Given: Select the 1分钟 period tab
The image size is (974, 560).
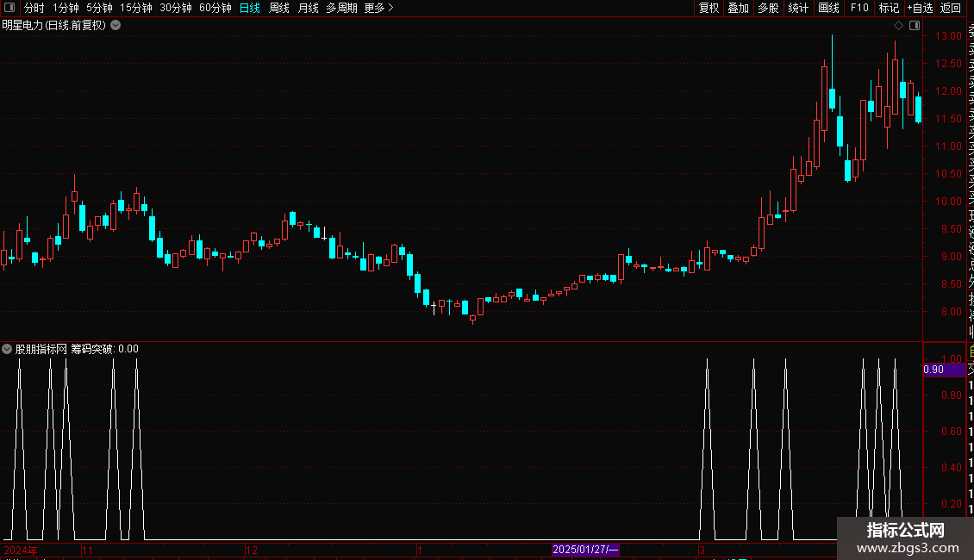Looking at the screenshot, I should pos(66,8).
